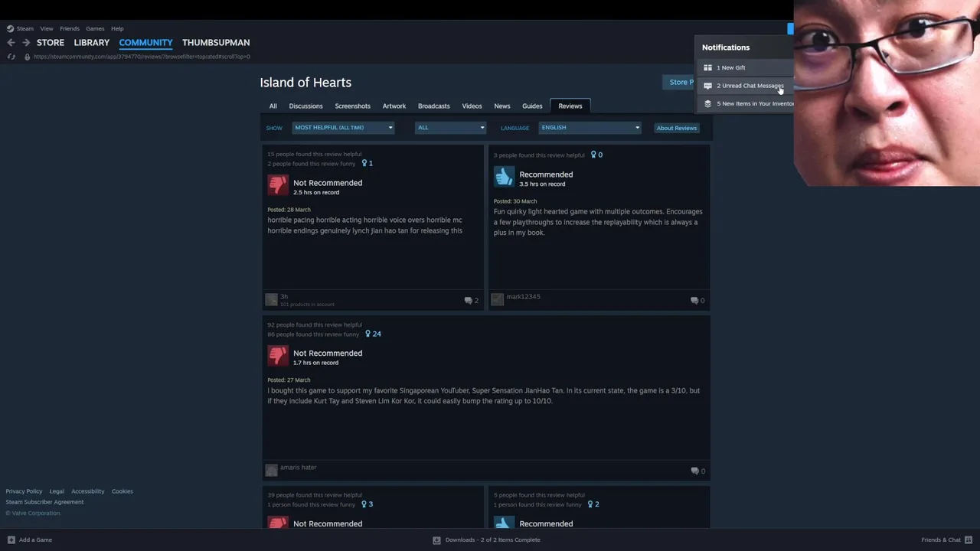Click award icon showing 2
The width and height of the screenshot is (980, 551).
[x=590, y=504]
